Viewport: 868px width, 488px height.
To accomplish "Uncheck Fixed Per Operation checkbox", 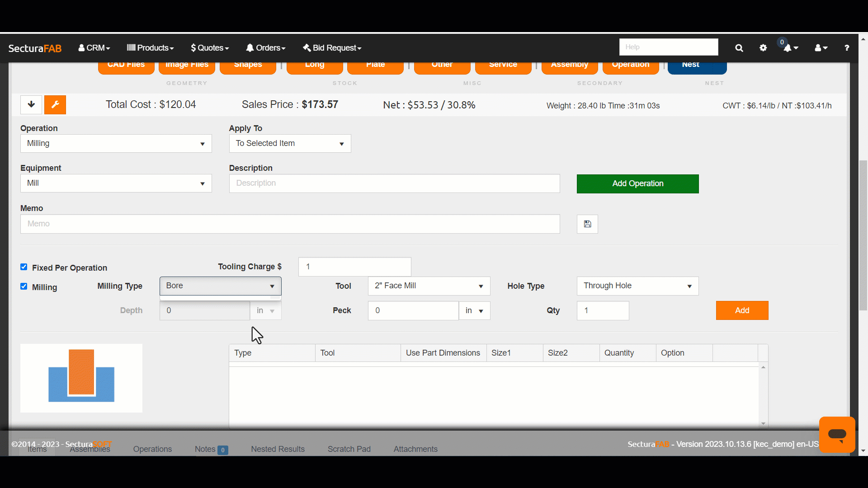I will 24,267.
